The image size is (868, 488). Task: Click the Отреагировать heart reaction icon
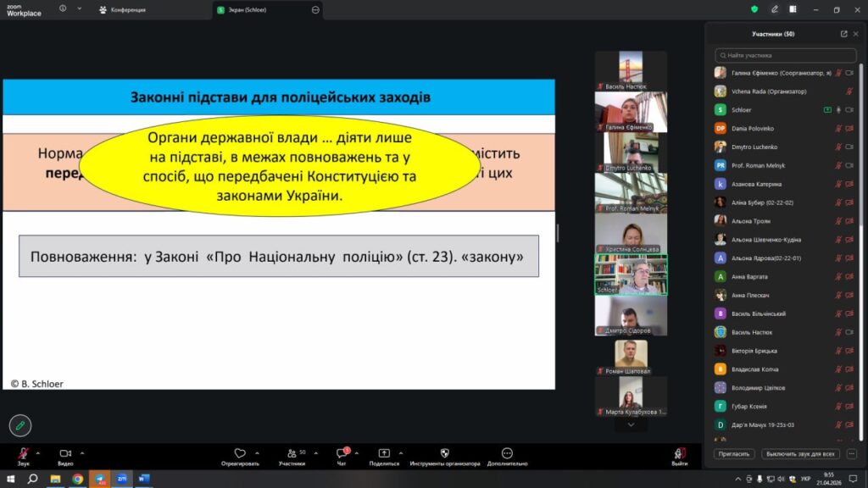click(240, 454)
